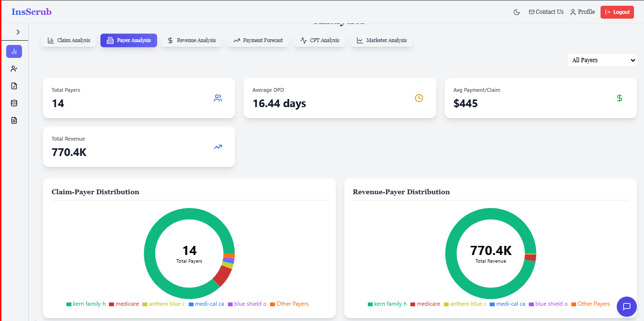Viewport: 644px width, 321px height.
Task: Open the chat bubble floating button
Action: [627, 306]
